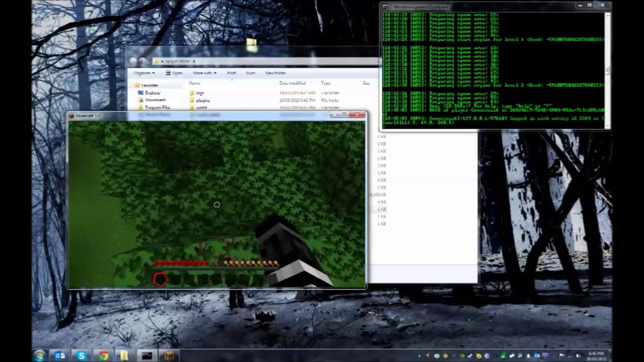Click the Nvidia tray icon

coord(462,356)
